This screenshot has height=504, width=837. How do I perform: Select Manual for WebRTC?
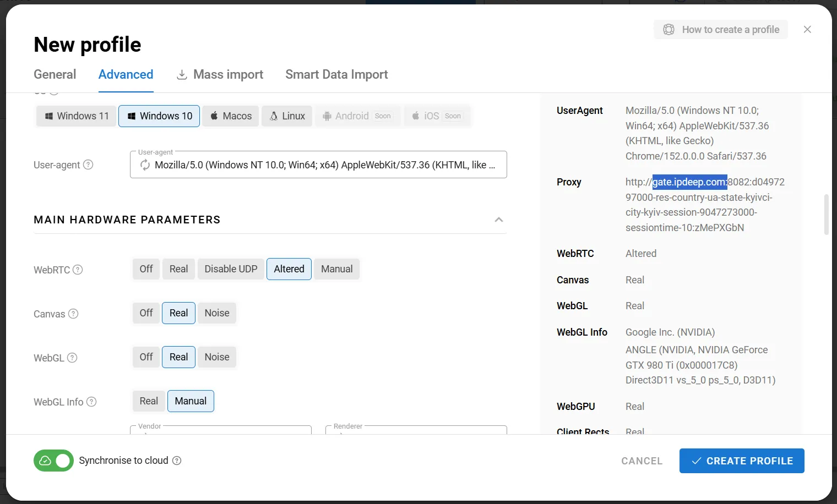337,269
